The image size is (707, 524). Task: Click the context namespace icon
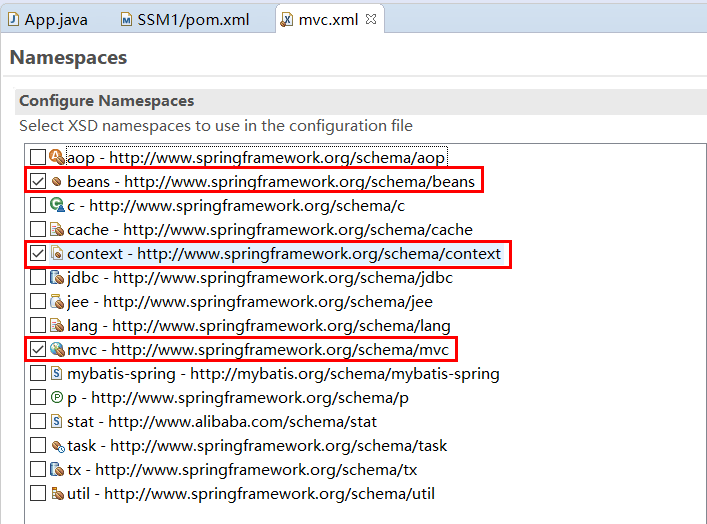pyautogui.click(x=57, y=253)
